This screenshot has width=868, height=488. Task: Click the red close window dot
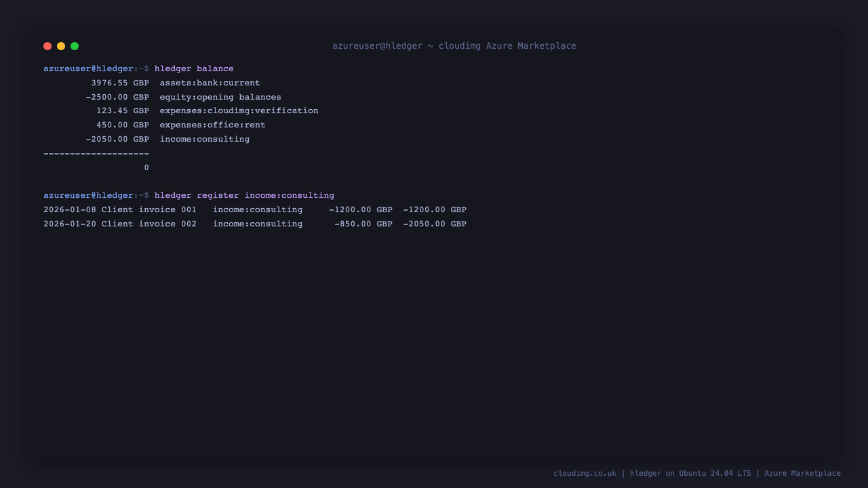point(47,46)
